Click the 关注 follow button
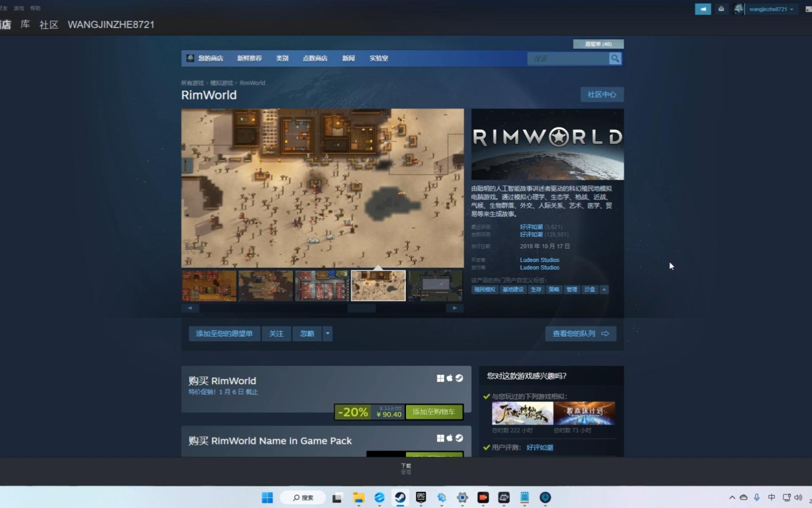The width and height of the screenshot is (812, 508). 276,333
